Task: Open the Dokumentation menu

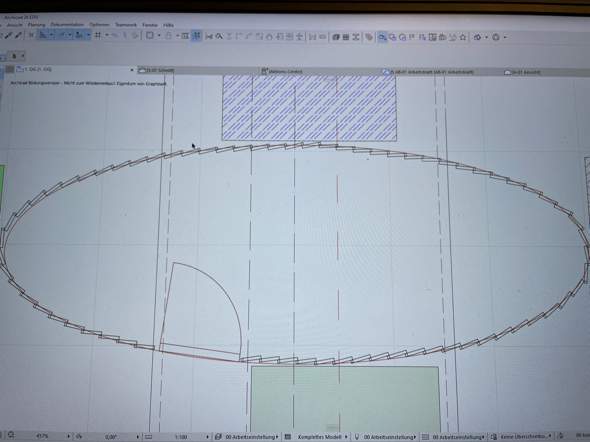Action: click(x=67, y=24)
